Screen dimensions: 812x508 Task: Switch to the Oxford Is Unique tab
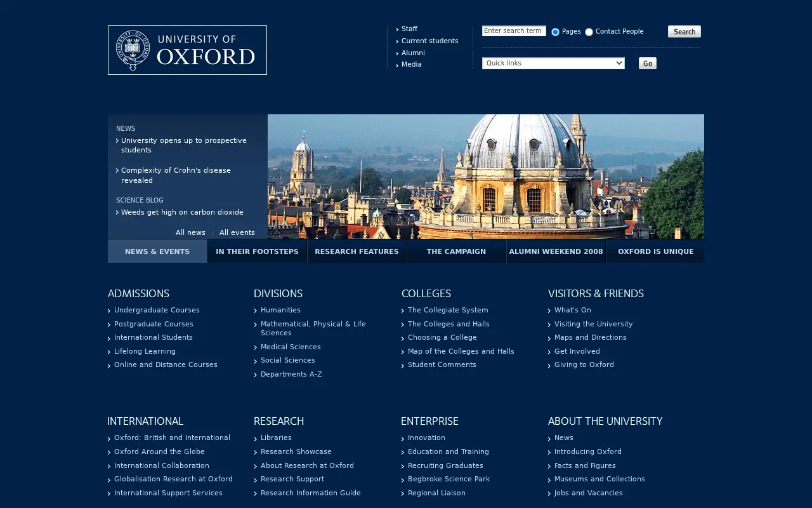click(x=655, y=251)
